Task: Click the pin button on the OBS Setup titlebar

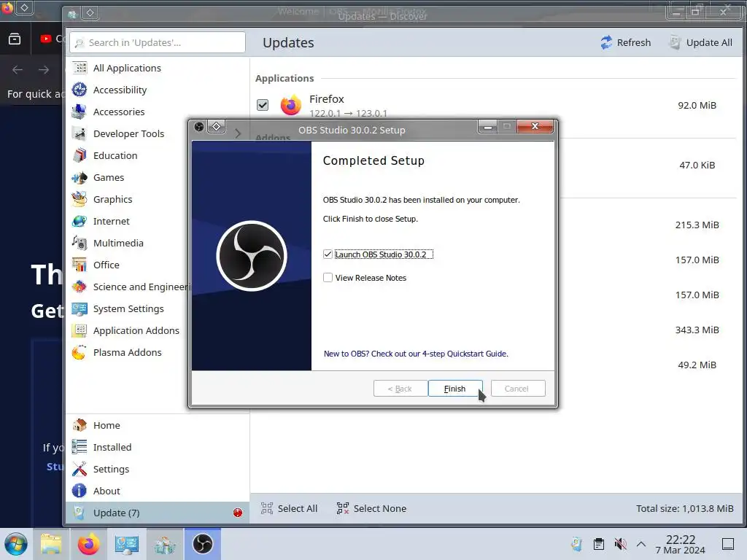Action: coord(216,127)
